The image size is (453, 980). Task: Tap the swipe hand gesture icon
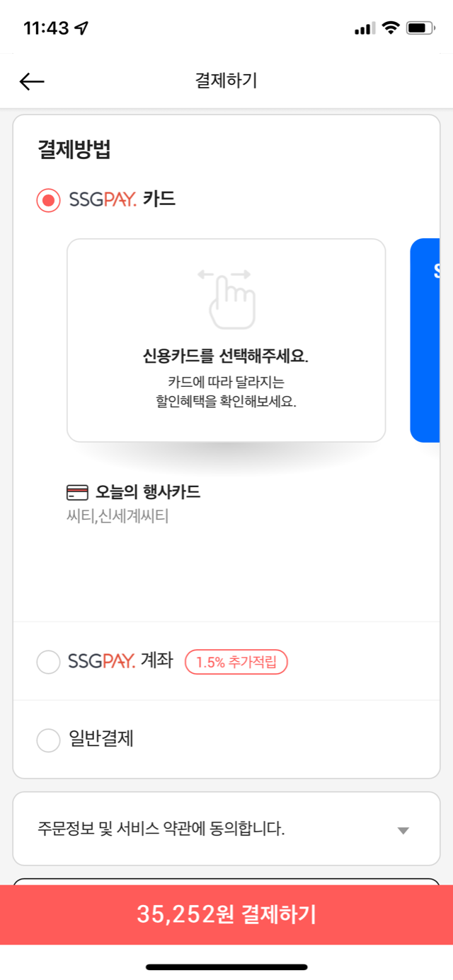(x=226, y=298)
